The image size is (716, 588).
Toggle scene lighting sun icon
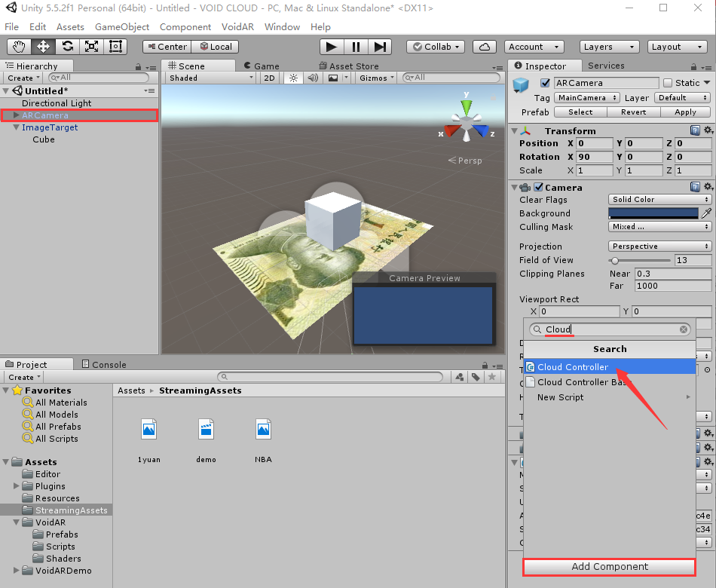[x=294, y=78]
